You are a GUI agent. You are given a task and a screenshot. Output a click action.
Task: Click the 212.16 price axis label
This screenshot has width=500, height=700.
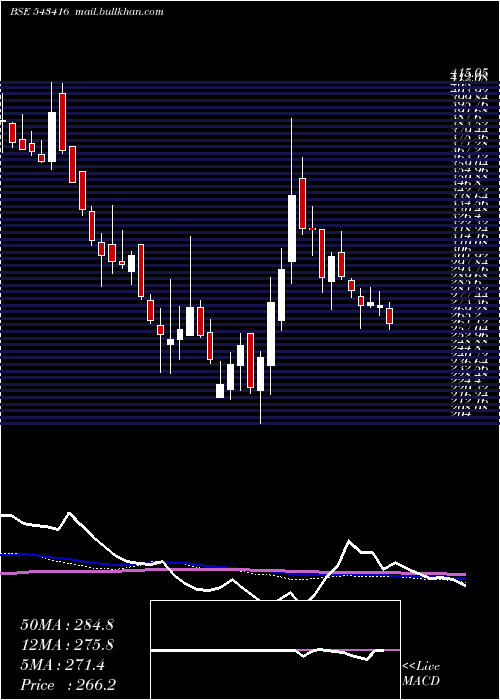469,400
